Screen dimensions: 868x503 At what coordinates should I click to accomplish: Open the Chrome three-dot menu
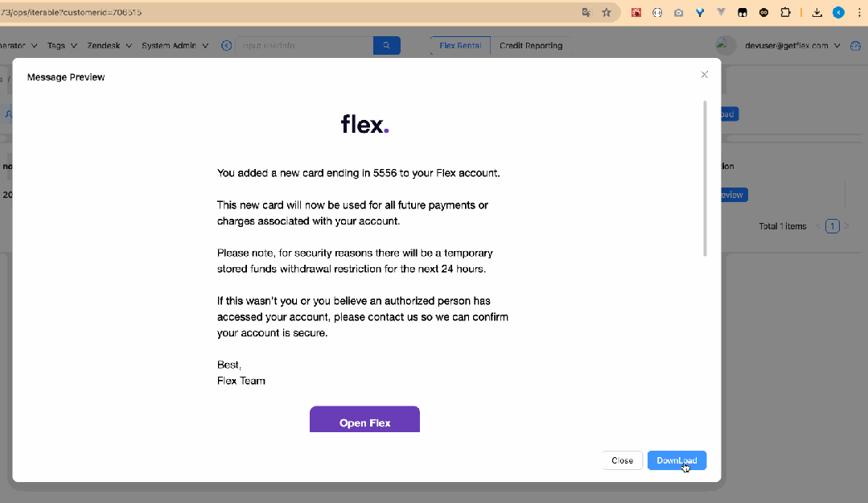coord(859,12)
